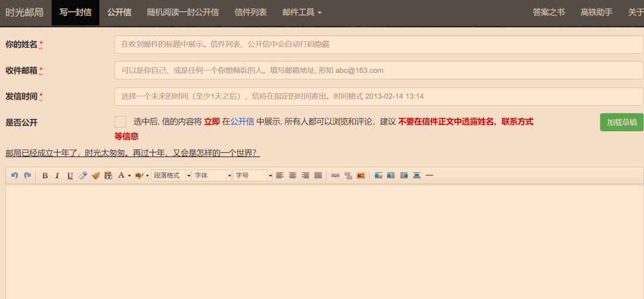Open 高铁助手 in the navbar

point(596,13)
